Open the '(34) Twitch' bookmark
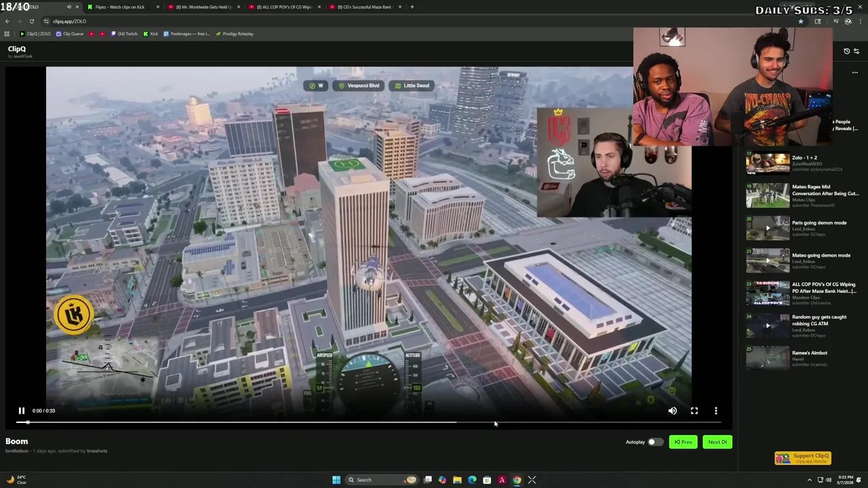 (124, 34)
